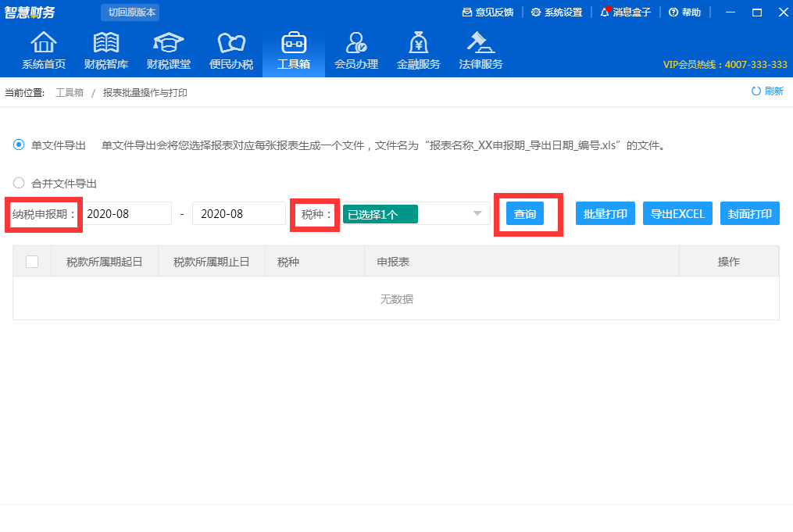Switch to the 工具箱 tab

coord(293,48)
